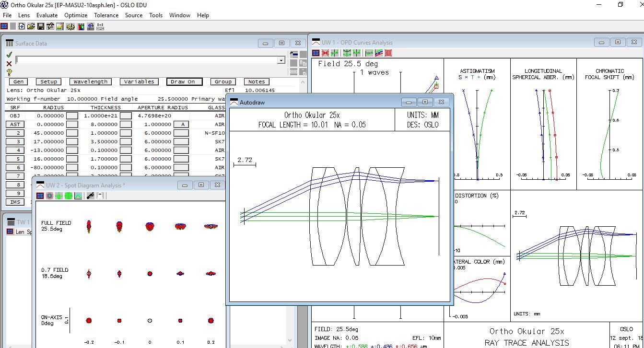The height and width of the screenshot is (348, 644).
Task: Cancel entry with red X icon
Action: click(9, 64)
